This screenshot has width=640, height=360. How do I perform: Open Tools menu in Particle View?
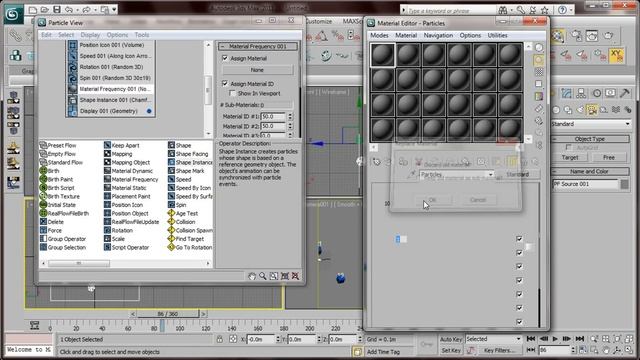pyautogui.click(x=142, y=35)
